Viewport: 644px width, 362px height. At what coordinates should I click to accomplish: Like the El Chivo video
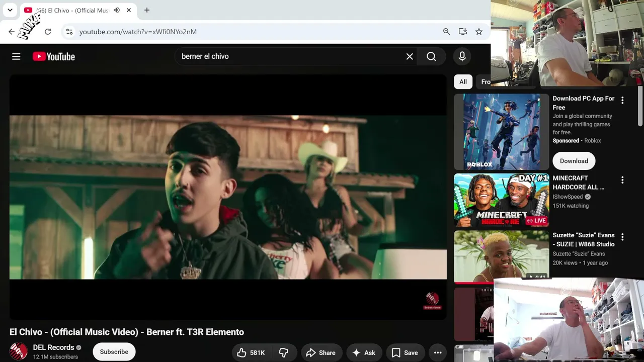[x=251, y=352]
